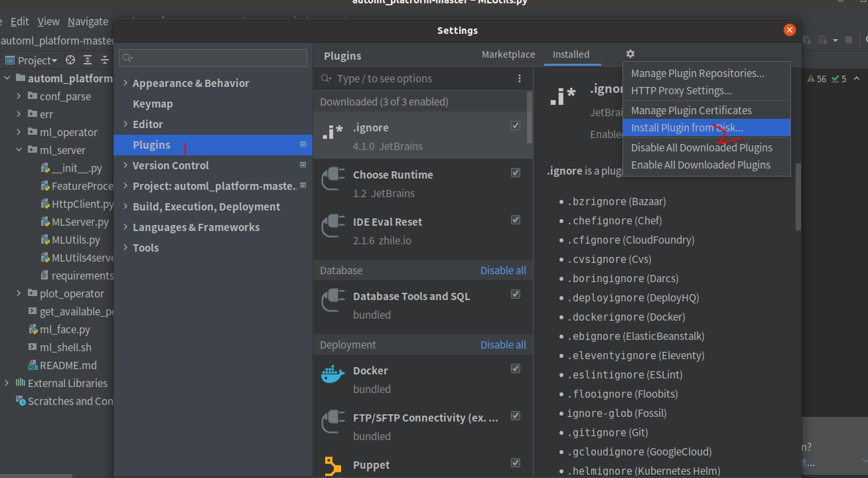Click the expand all icon in Project panel

tap(88, 60)
